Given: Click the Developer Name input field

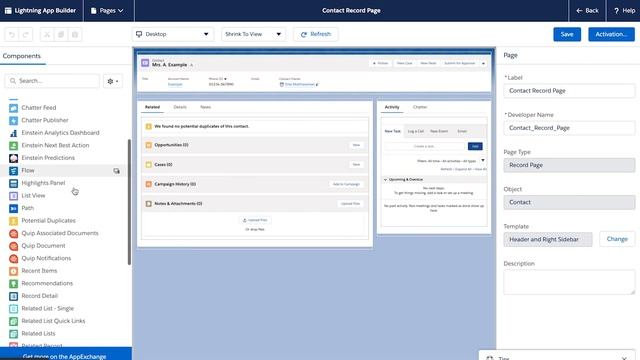Looking at the screenshot, I should coord(569,128).
